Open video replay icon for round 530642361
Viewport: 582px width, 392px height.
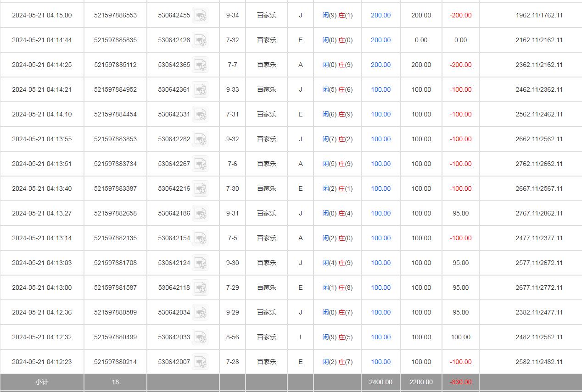pos(200,89)
